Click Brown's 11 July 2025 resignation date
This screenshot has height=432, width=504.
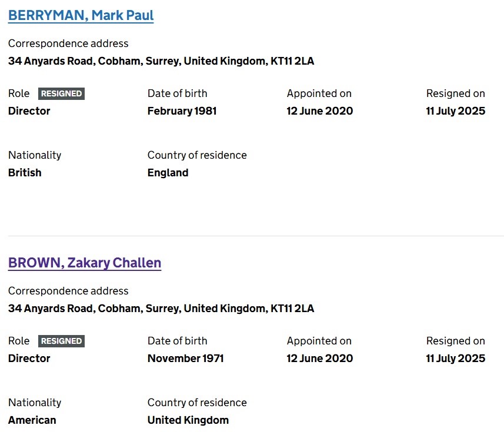click(x=455, y=359)
